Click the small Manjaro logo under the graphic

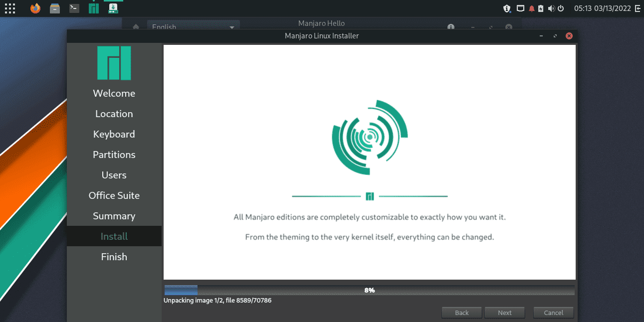(x=370, y=196)
